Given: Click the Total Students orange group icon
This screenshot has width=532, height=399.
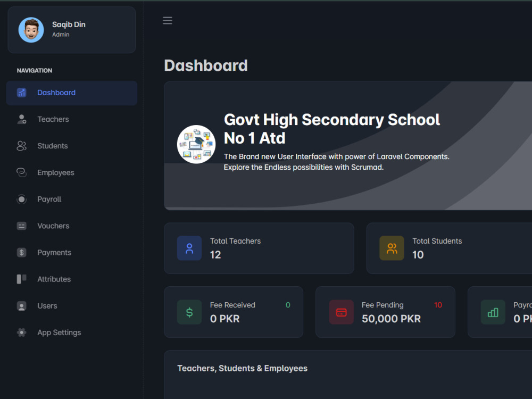Looking at the screenshot, I should [x=392, y=248].
